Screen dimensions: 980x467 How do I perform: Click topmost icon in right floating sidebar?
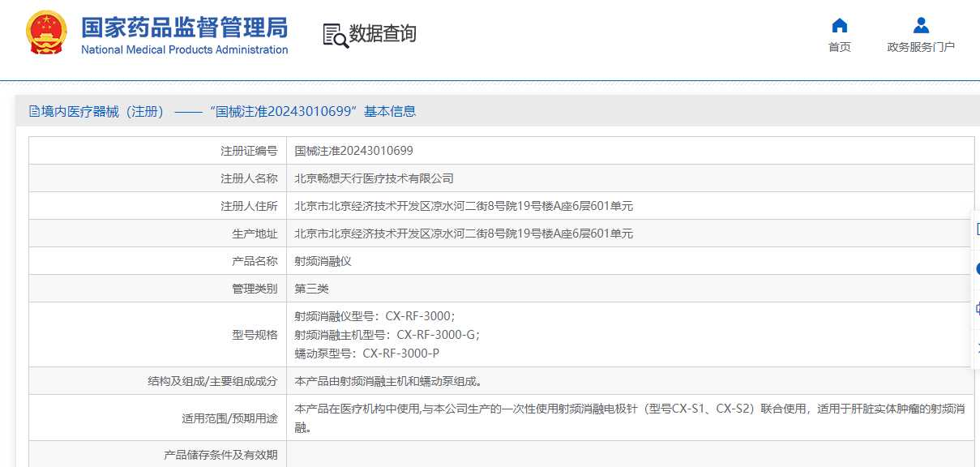(977, 229)
